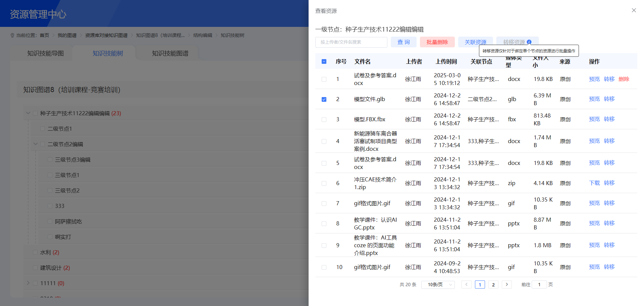Check the checkbox for 模型.FBX.fbx
Viewport: 644px width, 306px height.
coord(324,119)
